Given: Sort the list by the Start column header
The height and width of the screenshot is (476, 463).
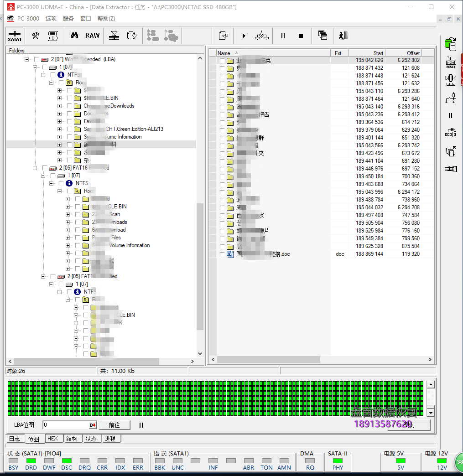Looking at the screenshot, I should (367, 53).
